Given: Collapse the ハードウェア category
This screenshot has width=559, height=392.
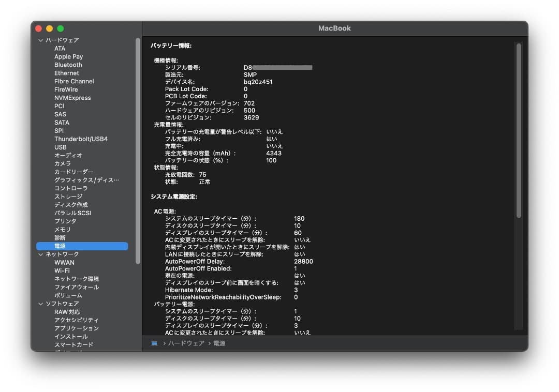Looking at the screenshot, I should click(x=40, y=40).
